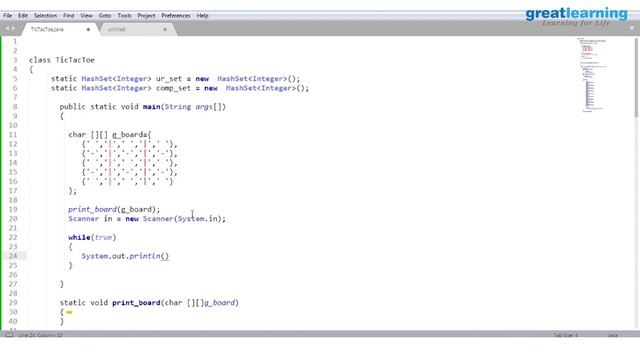
Task: Click line number 11 in gutter
Action: 13,135
